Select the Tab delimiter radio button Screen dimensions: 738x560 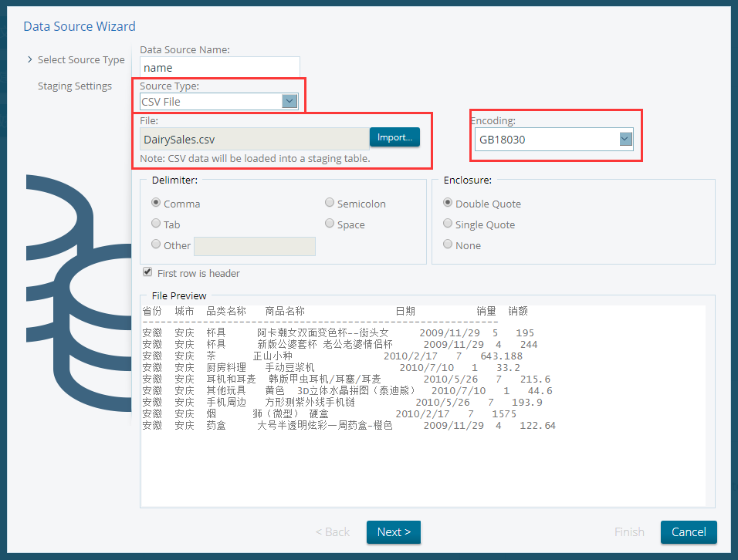(x=156, y=224)
